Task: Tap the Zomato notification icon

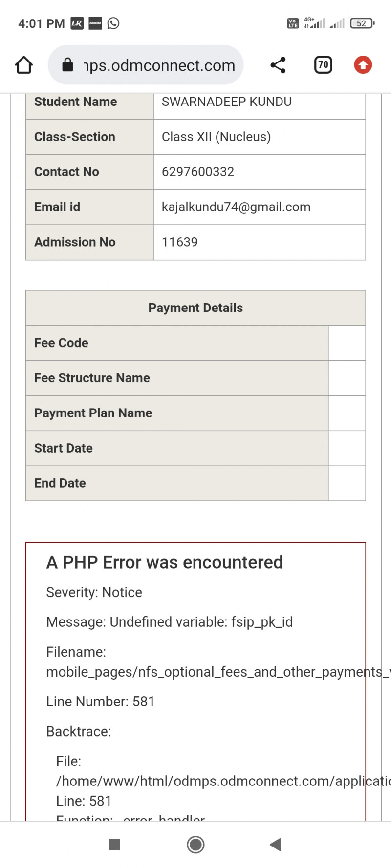Action: tap(95, 23)
